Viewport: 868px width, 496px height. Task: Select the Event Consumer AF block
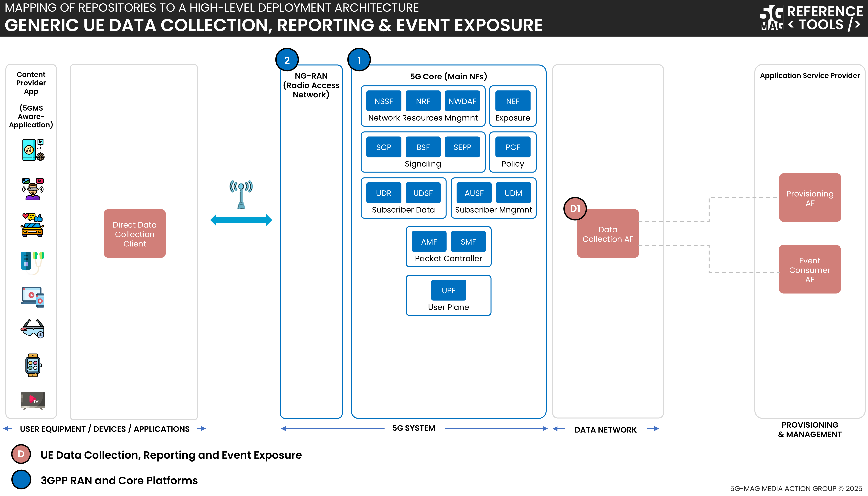809,269
